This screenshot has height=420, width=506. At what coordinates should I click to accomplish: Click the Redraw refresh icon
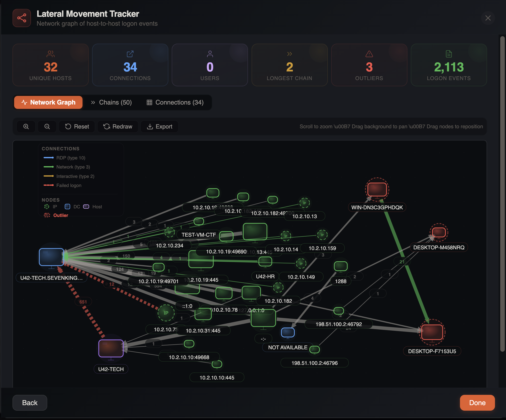coord(107,126)
